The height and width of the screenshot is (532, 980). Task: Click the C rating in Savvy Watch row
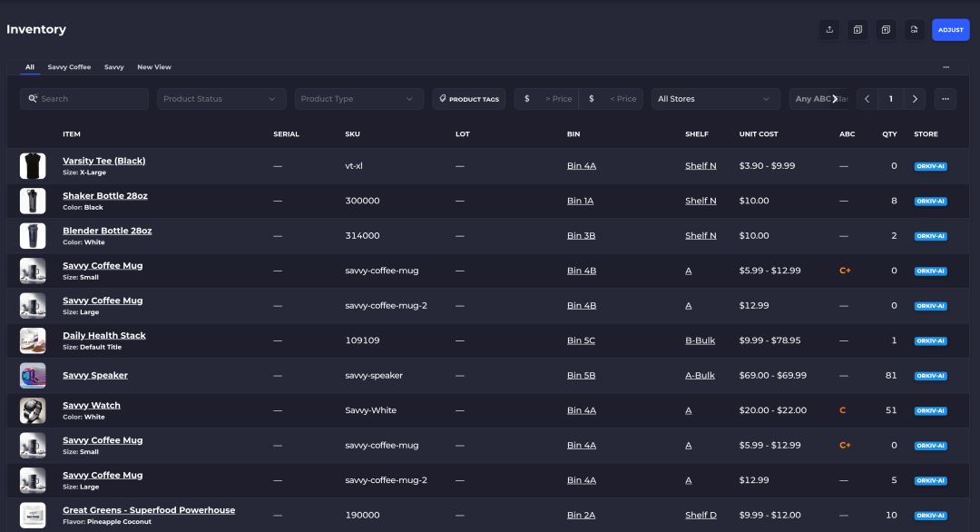842,410
